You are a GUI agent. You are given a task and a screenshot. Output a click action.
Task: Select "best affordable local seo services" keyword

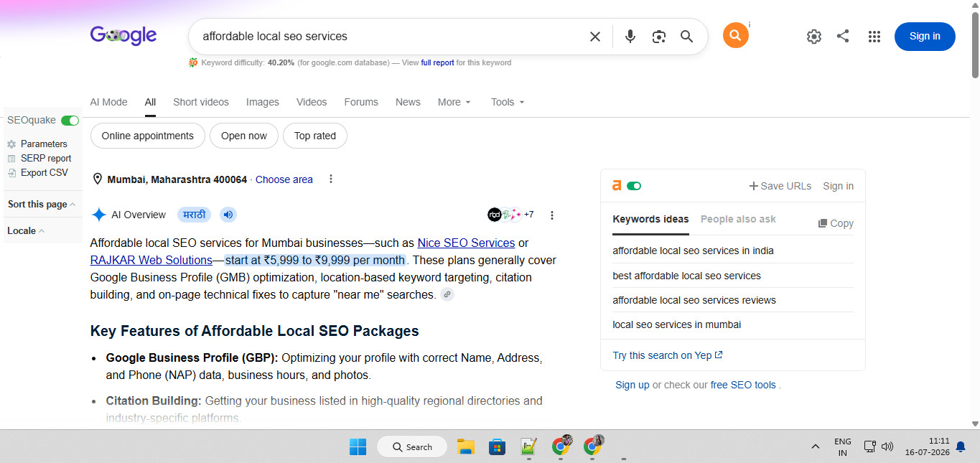coord(686,276)
